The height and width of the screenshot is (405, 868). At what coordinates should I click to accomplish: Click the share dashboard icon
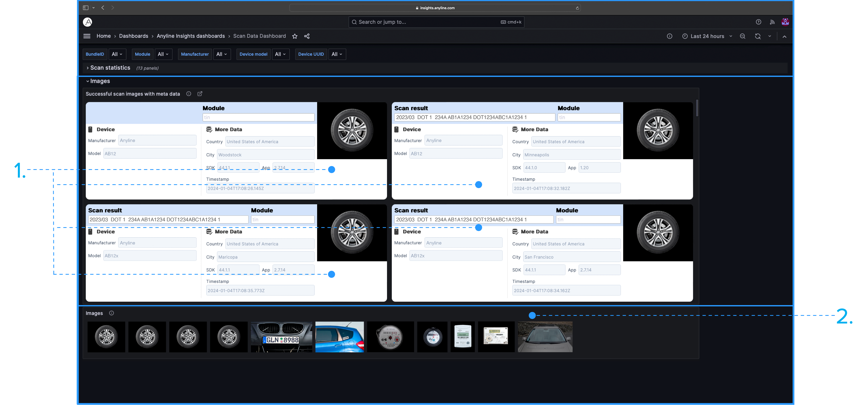click(307, 36)
